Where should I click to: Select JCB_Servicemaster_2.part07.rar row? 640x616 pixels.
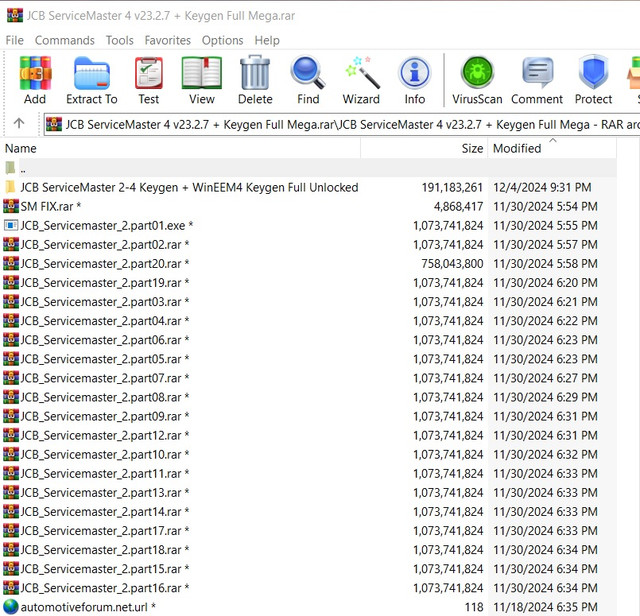click(x=308, y=378)
